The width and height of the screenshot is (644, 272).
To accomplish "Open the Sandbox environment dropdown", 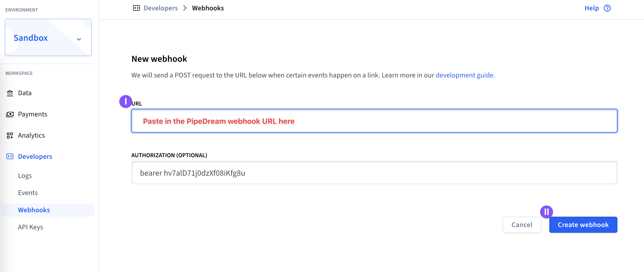I will [x=48, y=37].
